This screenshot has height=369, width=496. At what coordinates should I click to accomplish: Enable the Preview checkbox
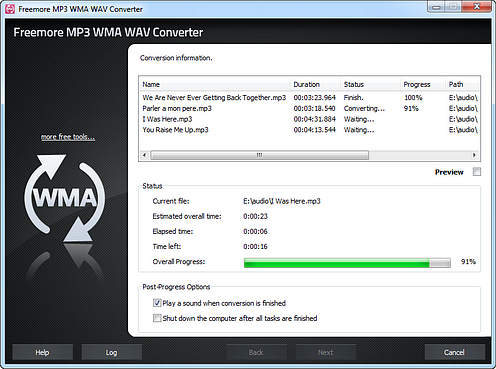(x=477, y=172)
